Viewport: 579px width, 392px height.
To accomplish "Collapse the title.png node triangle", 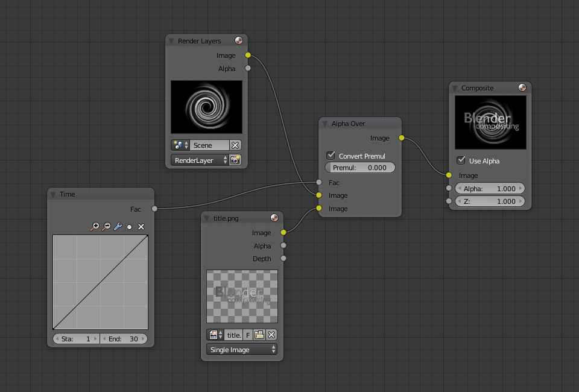I will (207, 218).
